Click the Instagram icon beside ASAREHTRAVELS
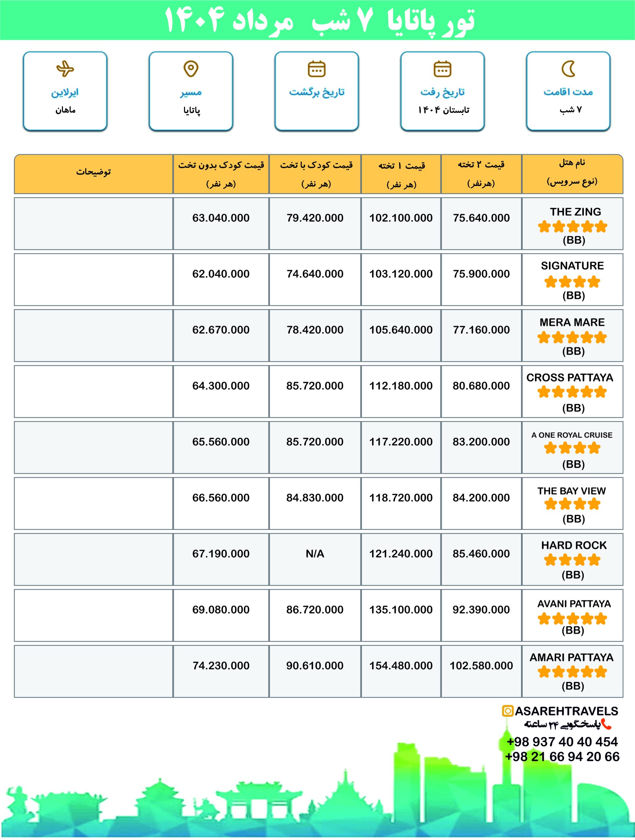The width and height of the screenshot is (635, 840). coord(508,710)
